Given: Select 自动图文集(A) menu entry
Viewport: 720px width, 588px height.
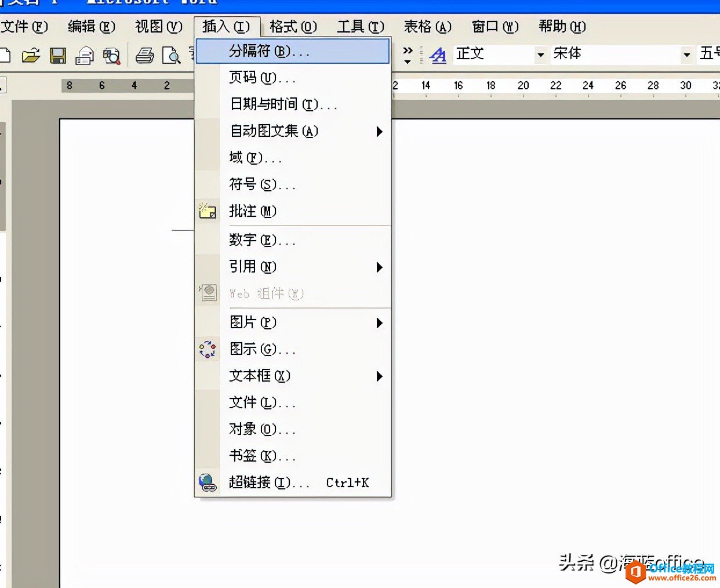Looking at the screenshot, I should point(293,131).
